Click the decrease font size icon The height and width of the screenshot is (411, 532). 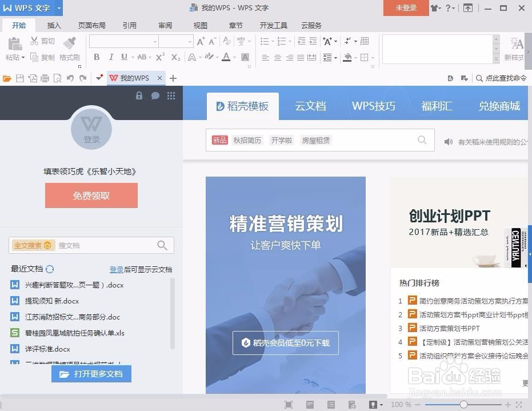(213, 41)
